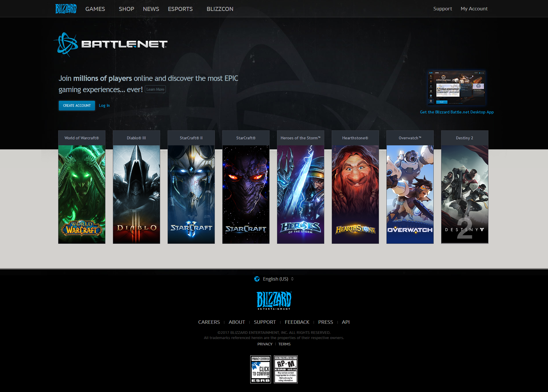Open the StarCraft II game card
Screen dimensions: 548x392
(191, 187)
